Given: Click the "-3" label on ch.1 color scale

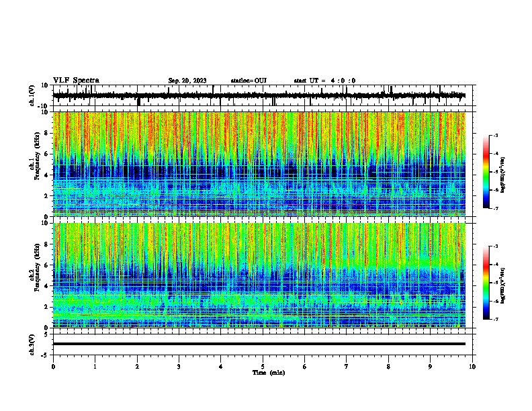Looking at the screenshot, I should (x=495, y=136).
